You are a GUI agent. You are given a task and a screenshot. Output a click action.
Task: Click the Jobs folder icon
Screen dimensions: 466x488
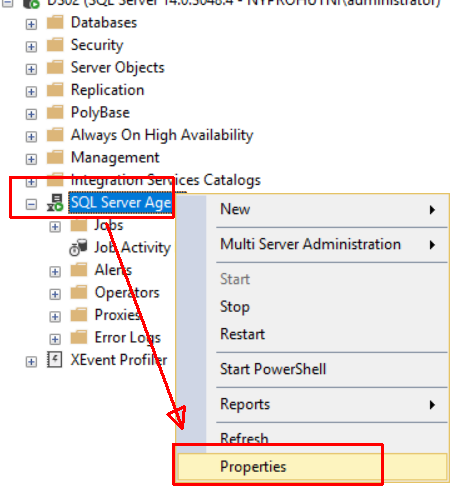click(x=79, y=225)
